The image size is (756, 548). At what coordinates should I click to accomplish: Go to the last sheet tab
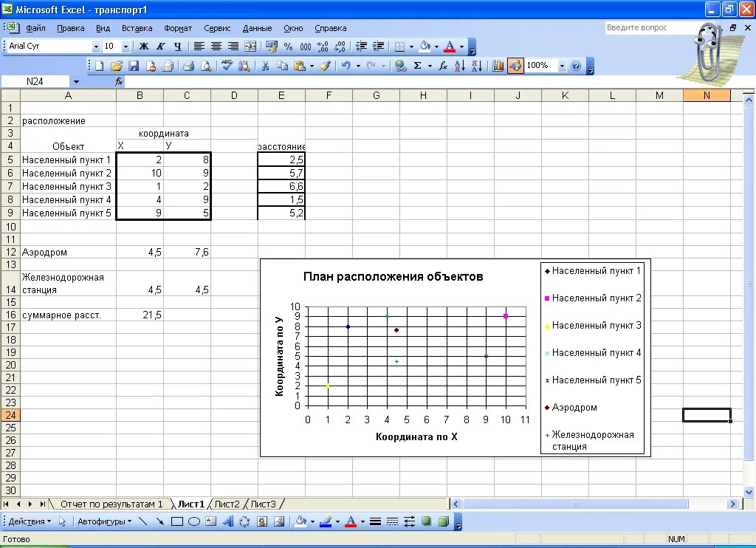point(42,504)
